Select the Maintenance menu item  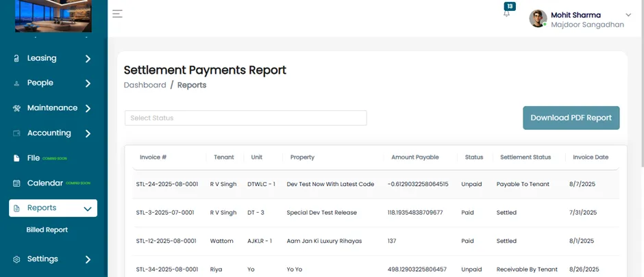point(53,108)
